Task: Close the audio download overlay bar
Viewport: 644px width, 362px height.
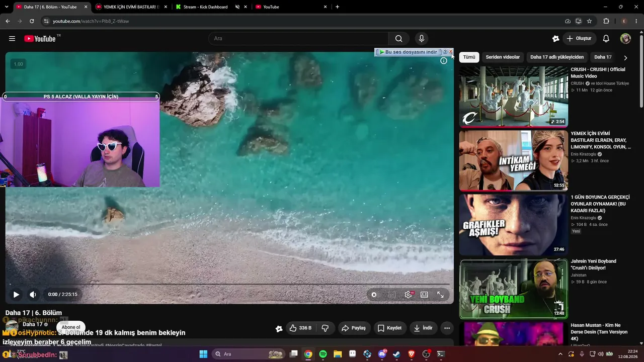Action: pyautogui.click(x=451, y=52)
